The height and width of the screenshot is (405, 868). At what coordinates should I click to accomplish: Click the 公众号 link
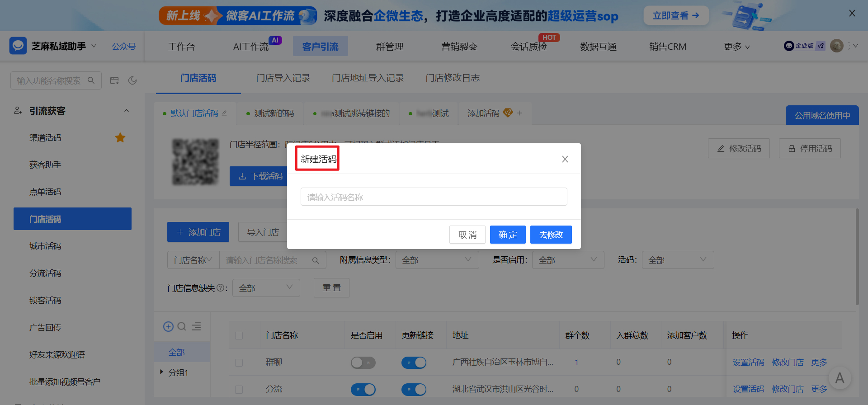(x=124, y=46)
